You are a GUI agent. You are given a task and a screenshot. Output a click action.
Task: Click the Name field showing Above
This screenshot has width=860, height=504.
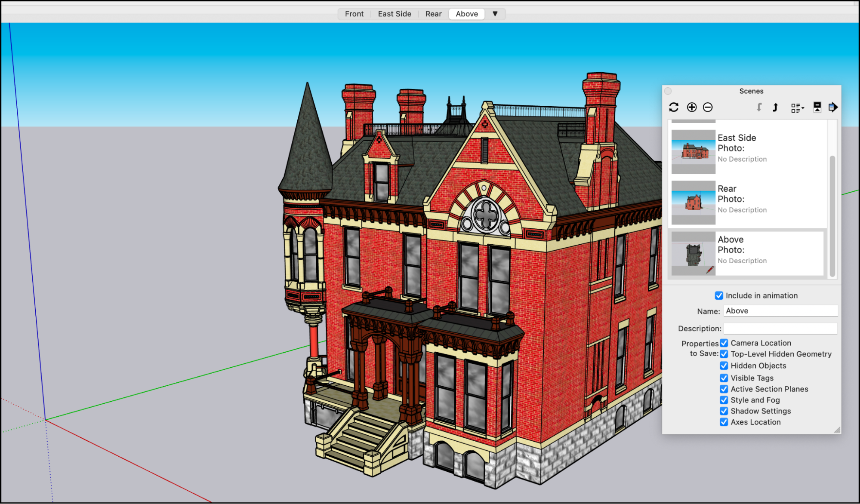[x=780, y=310]
